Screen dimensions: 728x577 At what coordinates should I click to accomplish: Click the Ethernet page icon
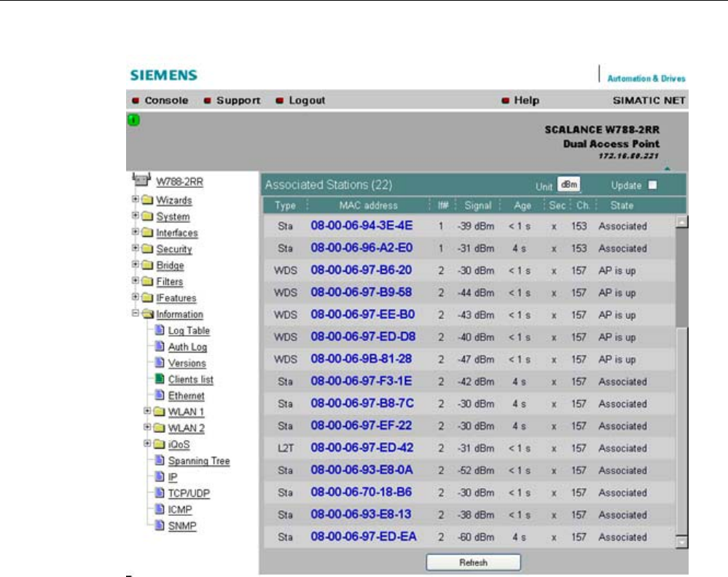point(160,395)
